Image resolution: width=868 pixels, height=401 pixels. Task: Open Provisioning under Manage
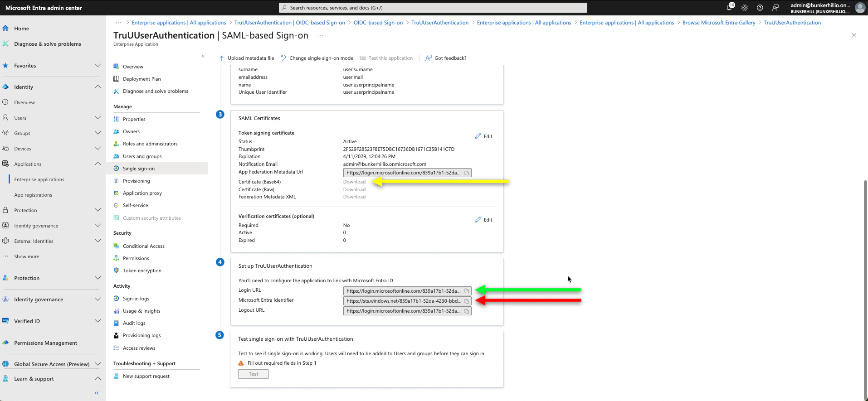tap(136, 181)
